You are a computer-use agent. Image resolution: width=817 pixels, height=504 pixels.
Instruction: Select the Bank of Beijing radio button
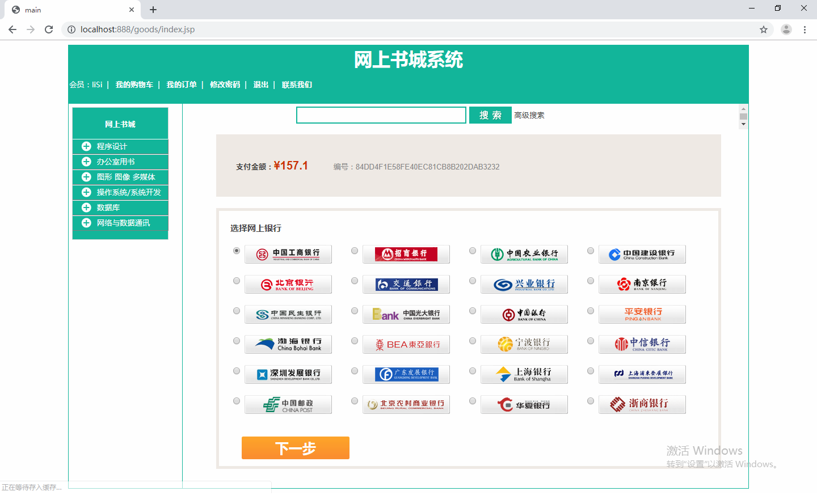tap(237, 281)
